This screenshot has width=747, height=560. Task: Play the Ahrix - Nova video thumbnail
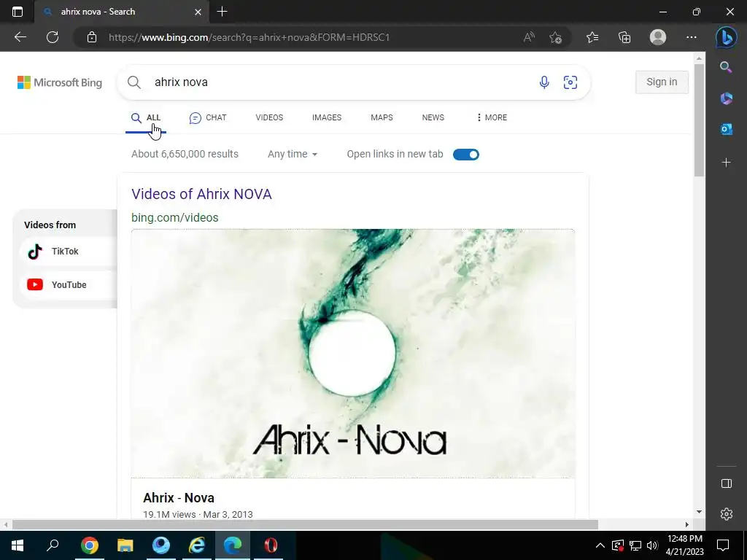click(353, 354)
